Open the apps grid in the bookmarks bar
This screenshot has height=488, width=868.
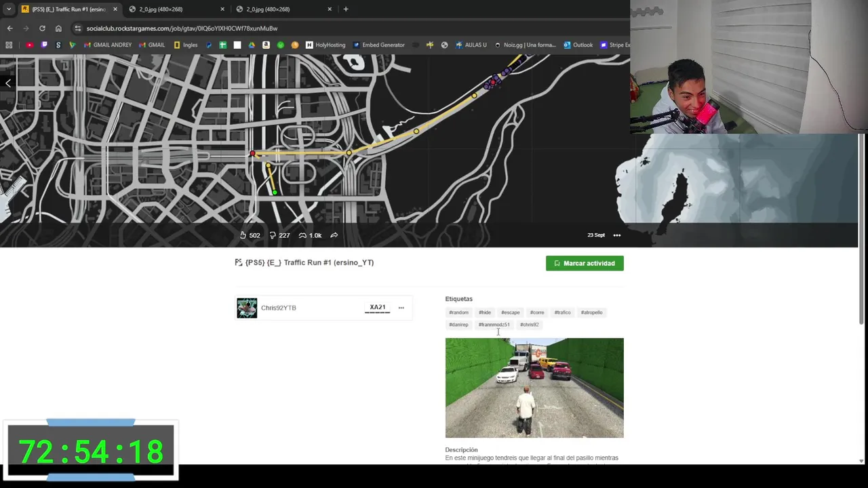click(x=9, y=45)
